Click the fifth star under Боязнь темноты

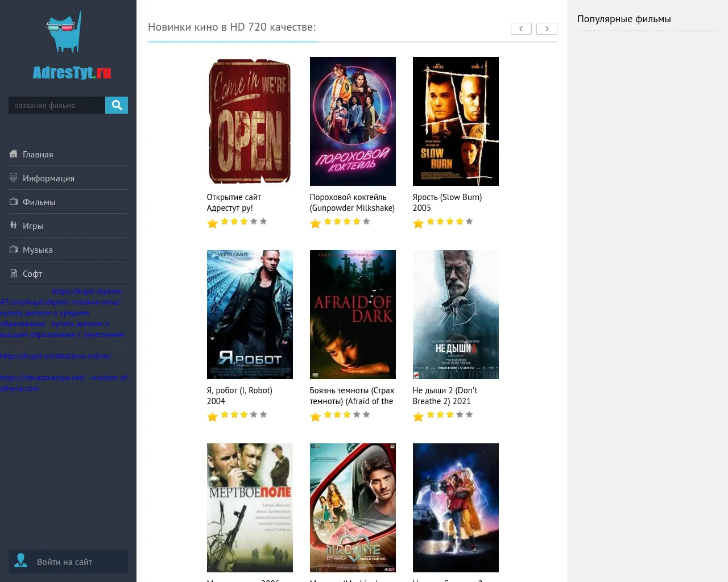pos(366,414)
